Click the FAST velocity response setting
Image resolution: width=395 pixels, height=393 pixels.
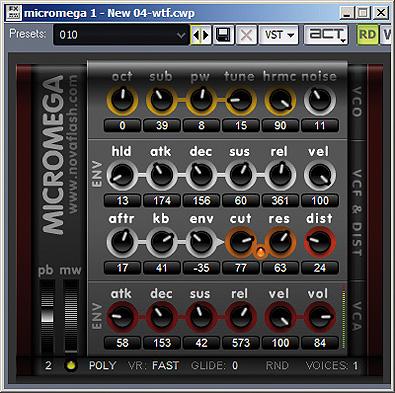(166, 366)
